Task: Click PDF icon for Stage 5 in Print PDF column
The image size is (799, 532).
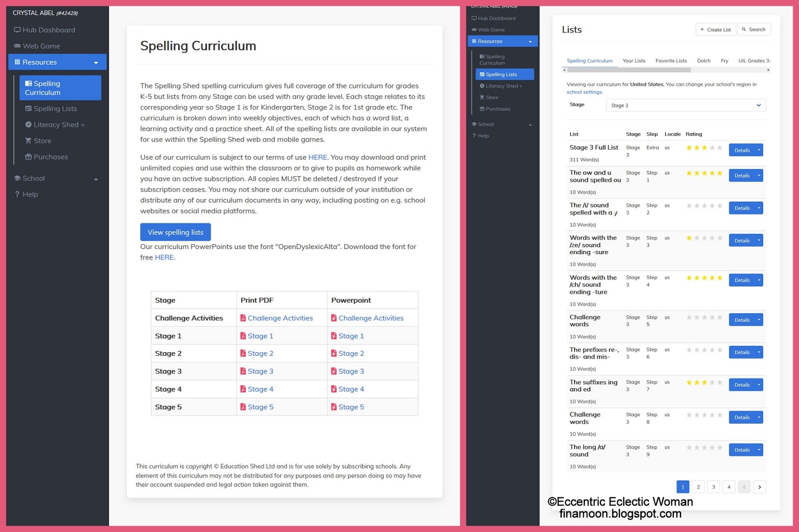Action: click(x=243, y=407)
